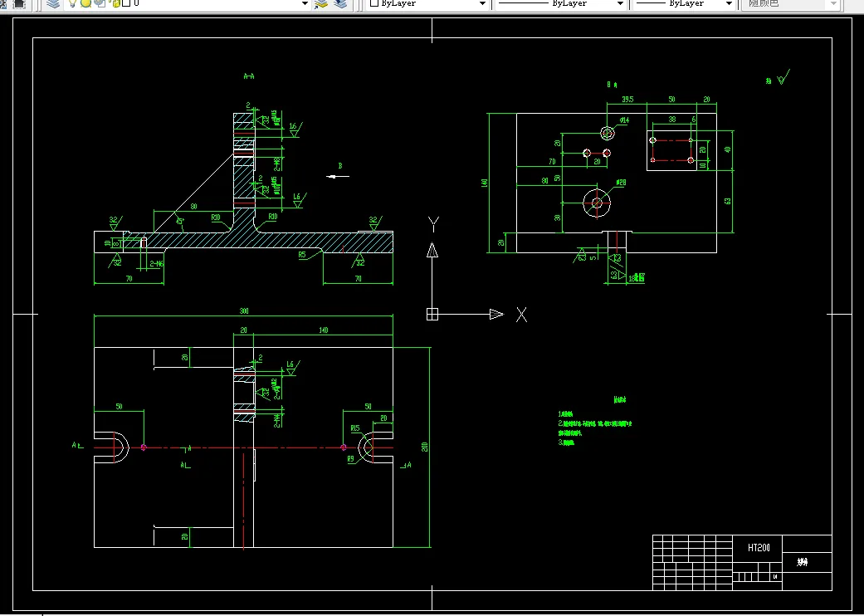Select the 45° angle dimension text
864x616 pixels.
179,221
